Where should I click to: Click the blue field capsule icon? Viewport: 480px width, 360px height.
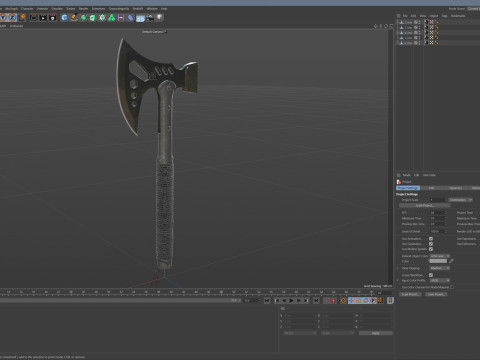[131, 17]
